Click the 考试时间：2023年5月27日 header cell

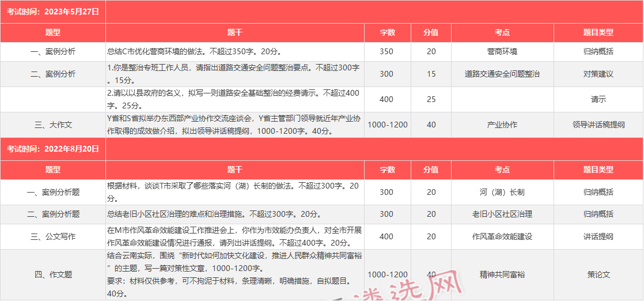53,11
